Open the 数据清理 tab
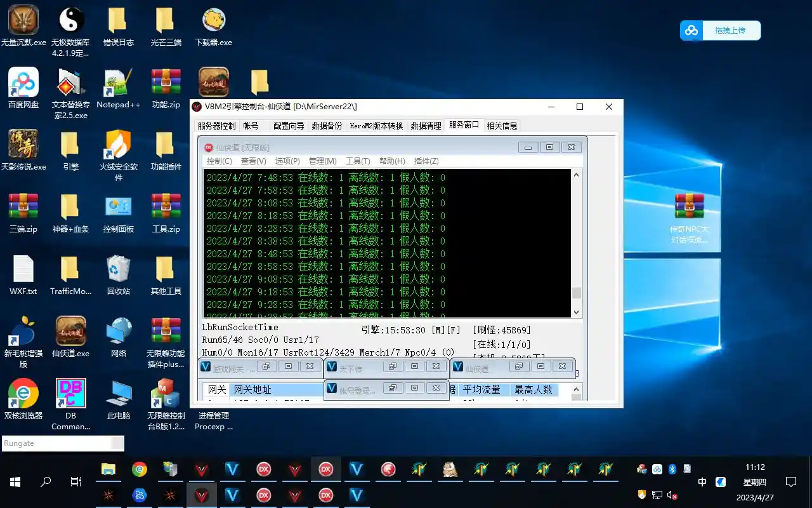Screen dimensions: 812x508 426,126
